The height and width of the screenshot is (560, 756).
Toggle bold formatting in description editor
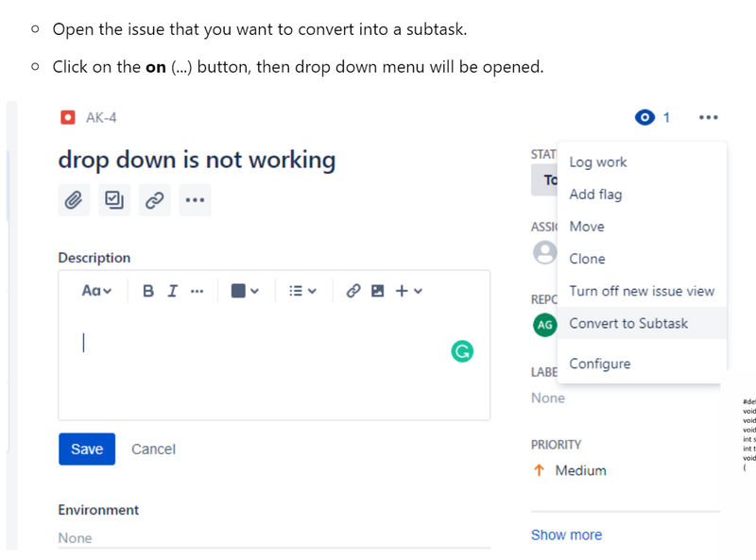click(148, 291)
